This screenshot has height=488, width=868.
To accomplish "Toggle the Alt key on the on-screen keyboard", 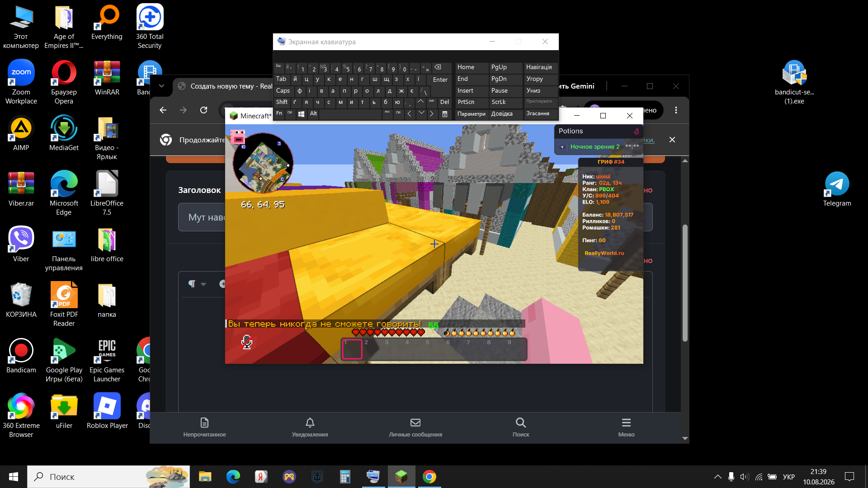I will [313, 113].
